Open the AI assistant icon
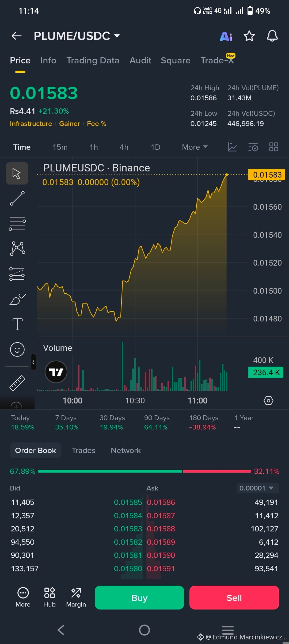Viewport: 289px width, 644px height. click(x=226, y=36)
